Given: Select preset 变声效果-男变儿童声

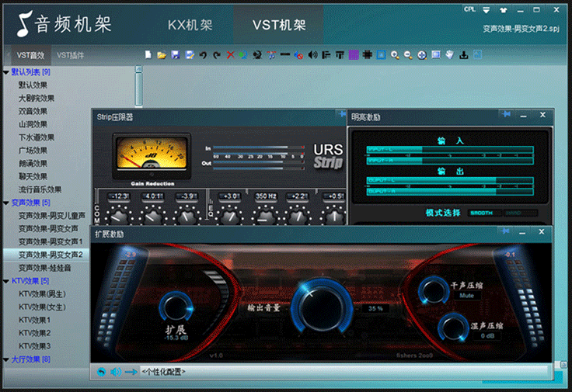Looking at the screenshot, I should [x=52, y=216].
